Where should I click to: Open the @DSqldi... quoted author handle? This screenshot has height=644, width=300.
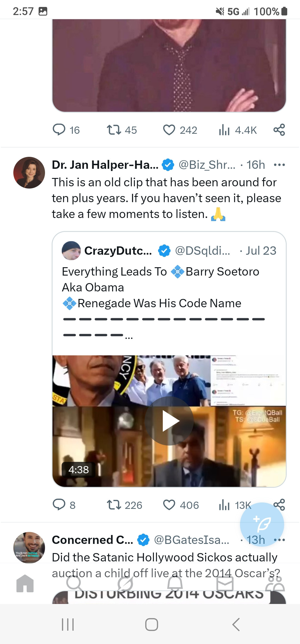pyautogui.click(x=202, y=251)
